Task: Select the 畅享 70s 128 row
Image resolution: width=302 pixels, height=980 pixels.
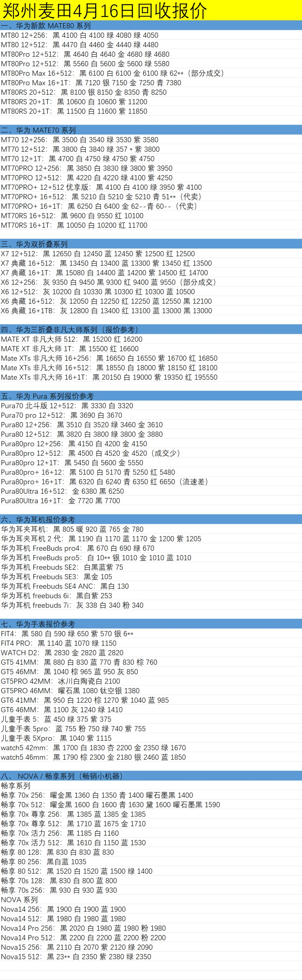Action: (151, 881)
